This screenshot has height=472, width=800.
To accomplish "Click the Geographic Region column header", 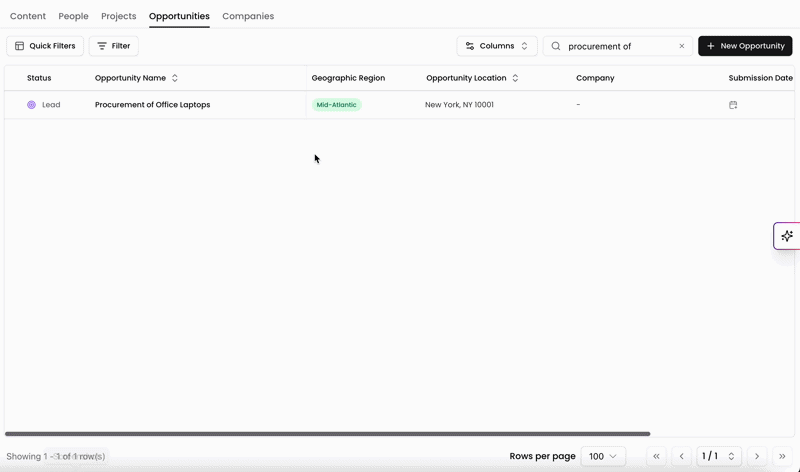I will tap(348, 78).
